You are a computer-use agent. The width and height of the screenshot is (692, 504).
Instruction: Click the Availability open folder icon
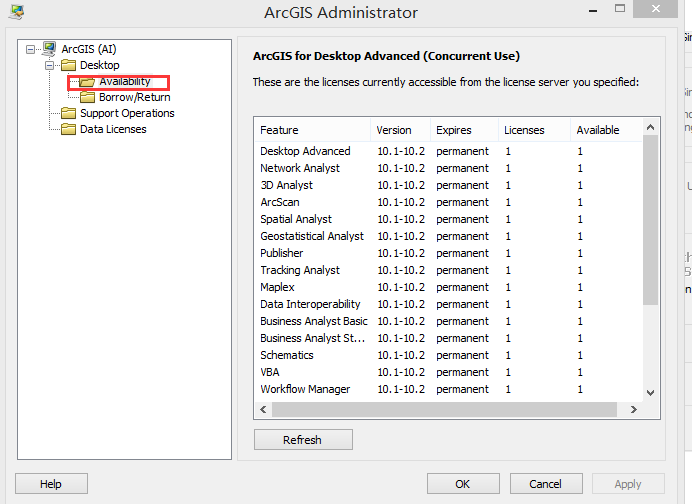tap(87, 82)
